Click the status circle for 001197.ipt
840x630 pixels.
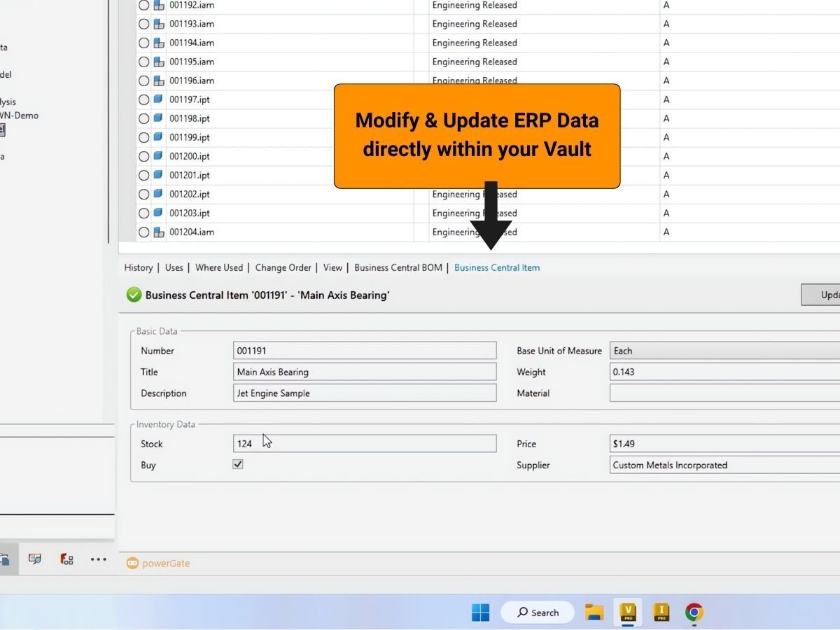pos(144,99)
